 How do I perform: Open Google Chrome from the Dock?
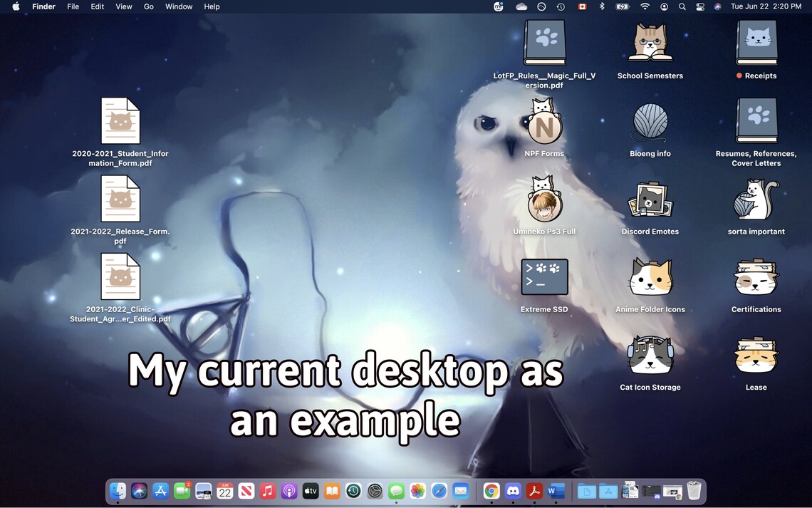(x=491, y=491)
